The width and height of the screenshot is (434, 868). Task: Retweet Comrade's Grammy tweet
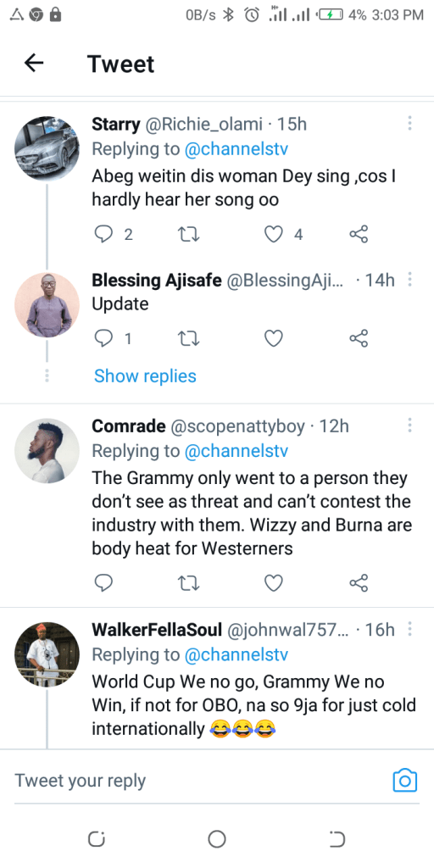pyautogui.click(x=190, y=582)
